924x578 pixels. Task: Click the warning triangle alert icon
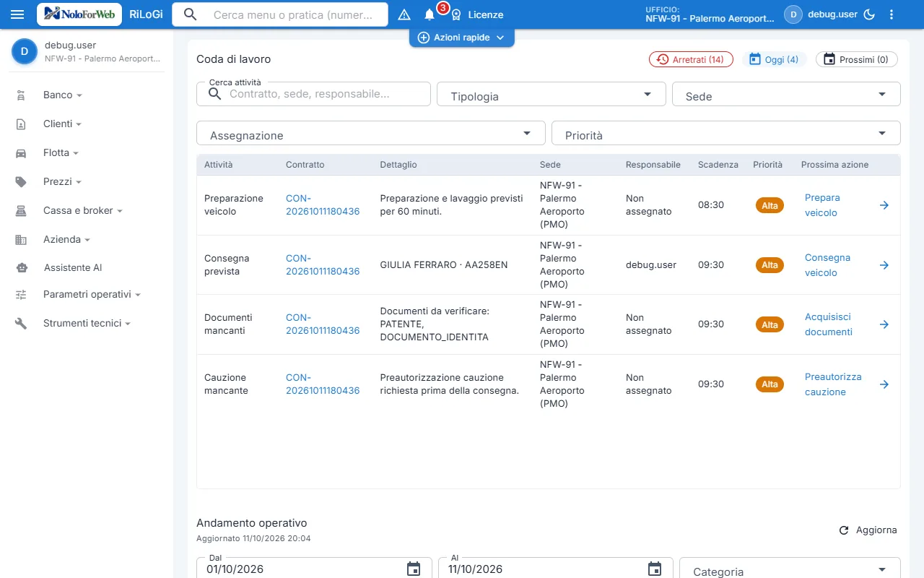click(404, 14)
